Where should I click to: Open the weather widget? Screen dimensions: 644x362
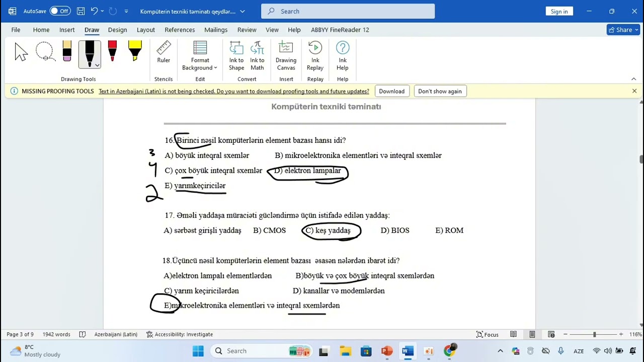35,351
